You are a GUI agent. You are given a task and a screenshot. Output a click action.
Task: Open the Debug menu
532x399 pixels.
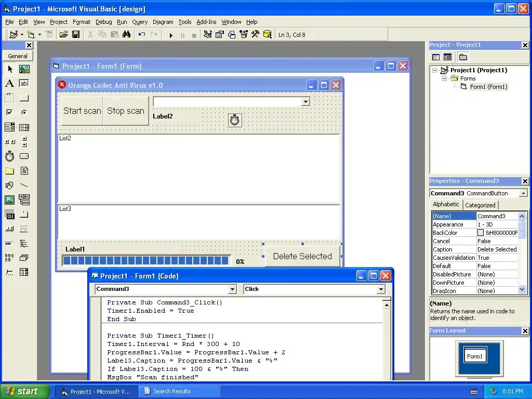tap(103, 22)
